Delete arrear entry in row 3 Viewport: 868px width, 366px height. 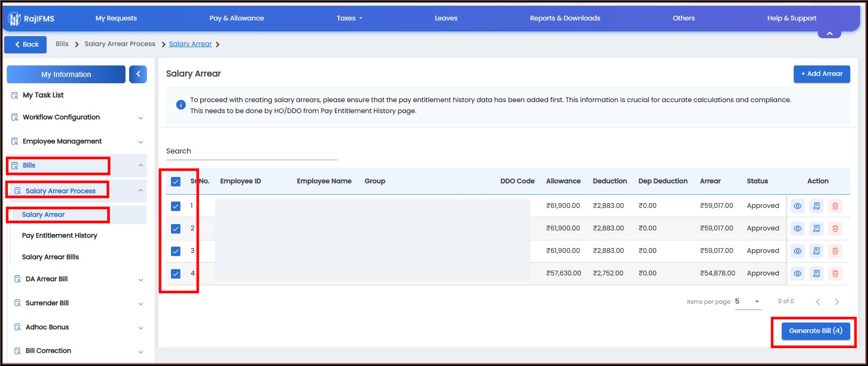tap(835, 251)
